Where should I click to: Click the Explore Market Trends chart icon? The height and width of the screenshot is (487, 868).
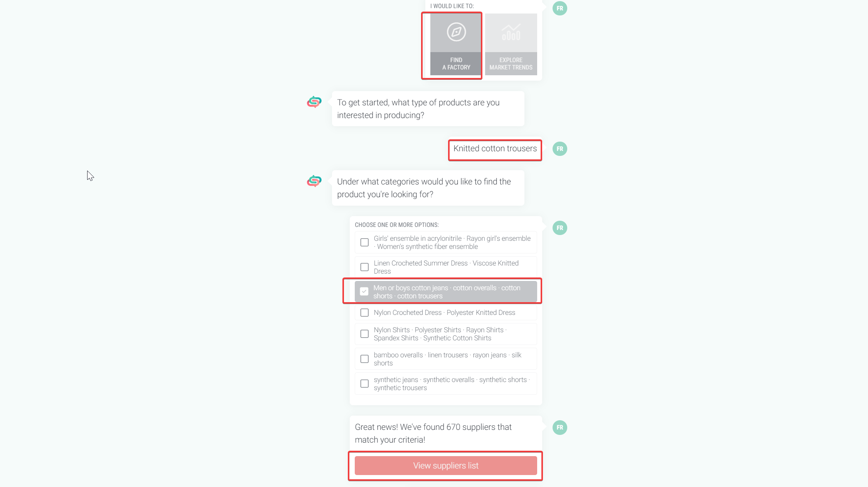[x=511, y=32]
